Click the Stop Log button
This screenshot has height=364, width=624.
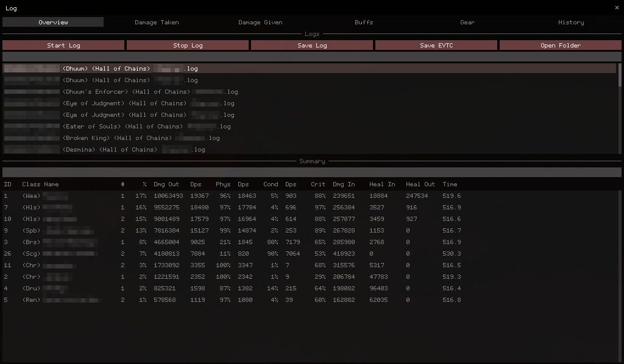188,45
